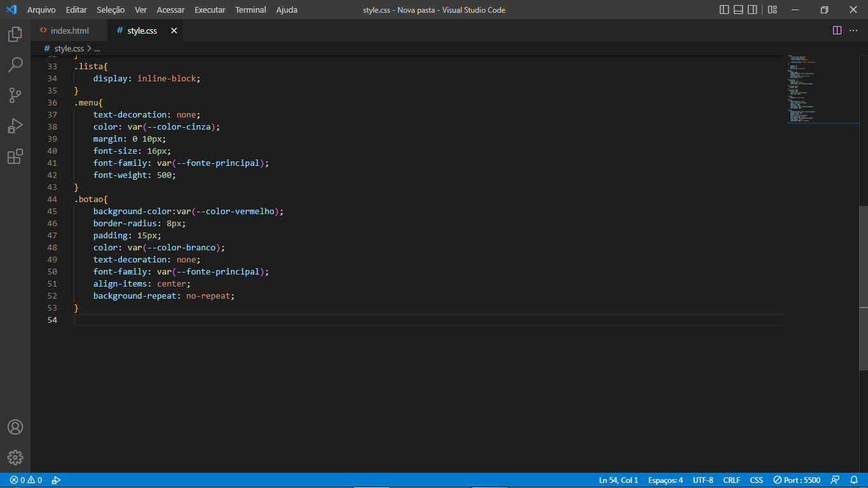Click 'border-radius' property on line 46
The height and width of the screenshot is (488, 868).
point(125,223)
